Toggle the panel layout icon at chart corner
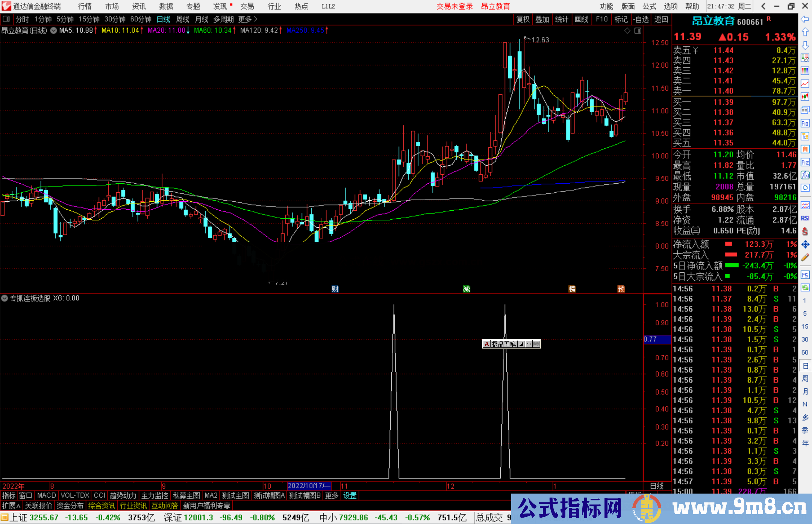 click(638, 31)
